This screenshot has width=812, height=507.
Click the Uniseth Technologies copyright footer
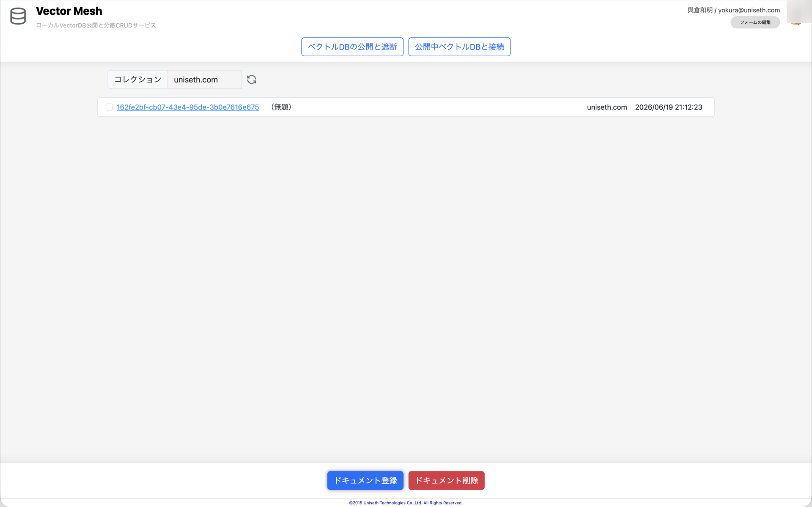[406, 503]
